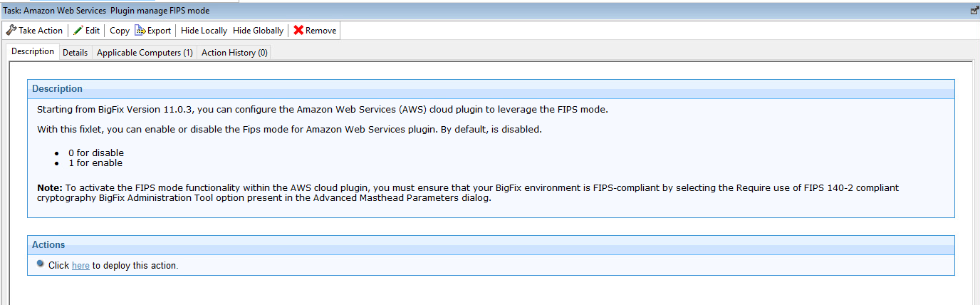Pop out the task window
980x305 pixels.
[974, 11]
